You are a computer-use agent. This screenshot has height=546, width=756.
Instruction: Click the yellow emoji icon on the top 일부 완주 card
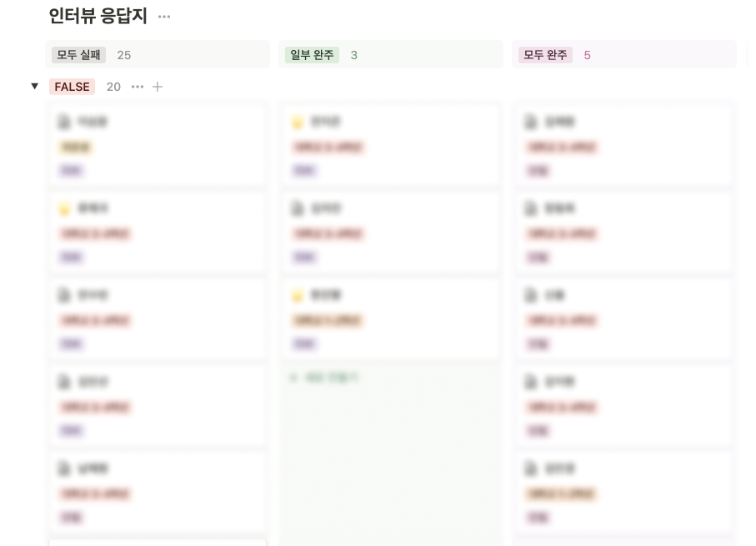[298, 122]
